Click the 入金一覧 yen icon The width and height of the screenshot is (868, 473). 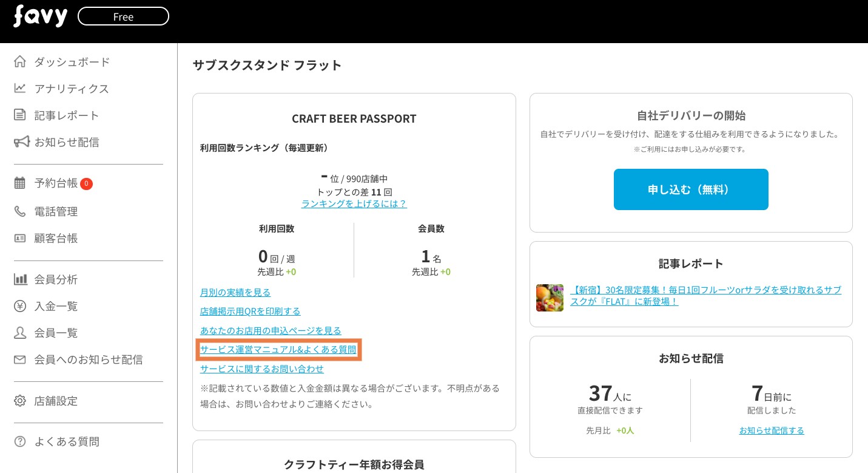pos(20,306)
